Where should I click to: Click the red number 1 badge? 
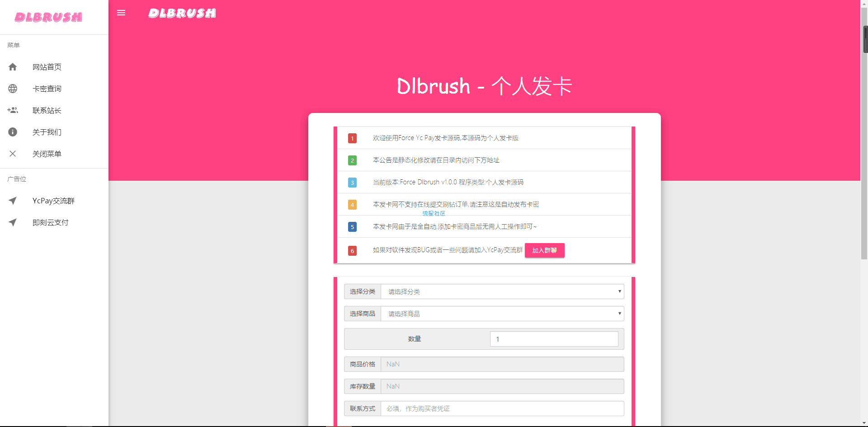[352, 138]
